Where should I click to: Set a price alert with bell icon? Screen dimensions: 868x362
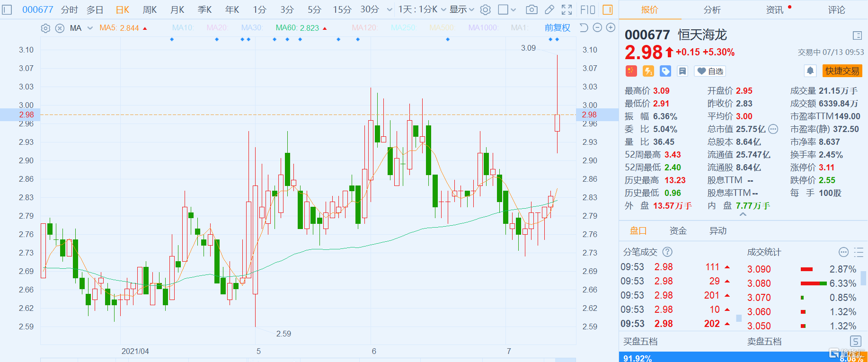810,71
